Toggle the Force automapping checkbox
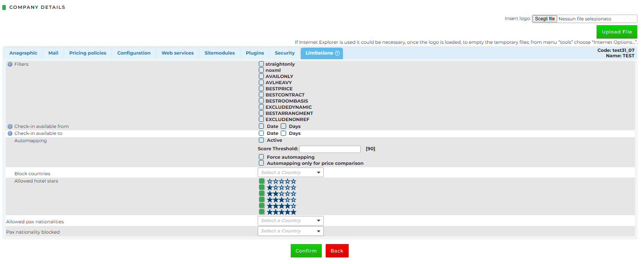644x264 pixels. (x=261, y=157)
